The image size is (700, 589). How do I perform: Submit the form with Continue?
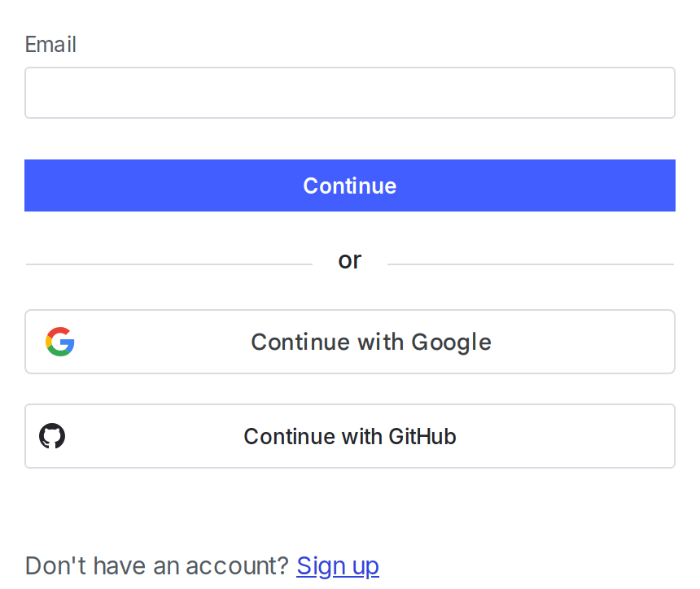point(350,185)
